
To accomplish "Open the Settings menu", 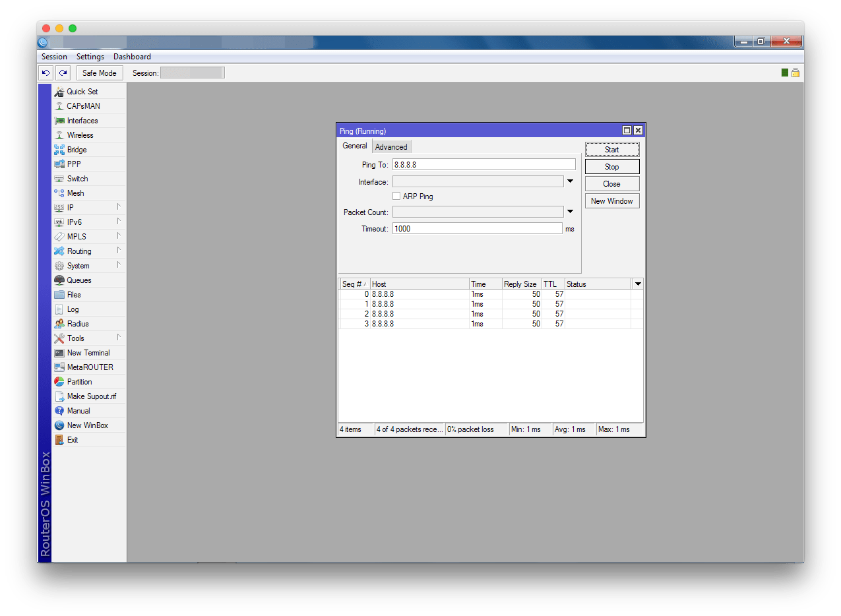I will (90, 57).
